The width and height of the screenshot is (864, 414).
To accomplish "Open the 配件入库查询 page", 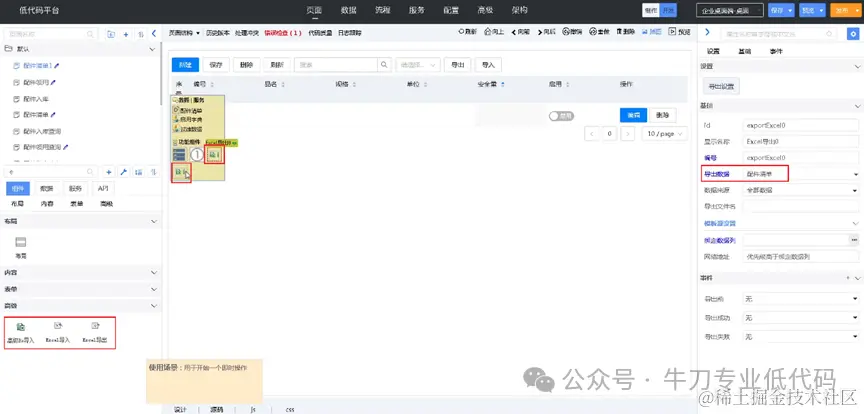I will (42, 132).
